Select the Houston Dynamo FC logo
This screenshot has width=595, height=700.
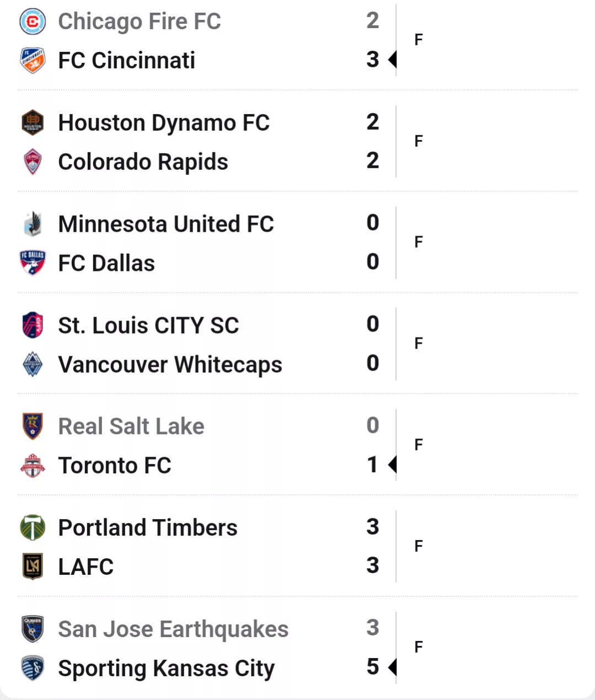[33, 122]
